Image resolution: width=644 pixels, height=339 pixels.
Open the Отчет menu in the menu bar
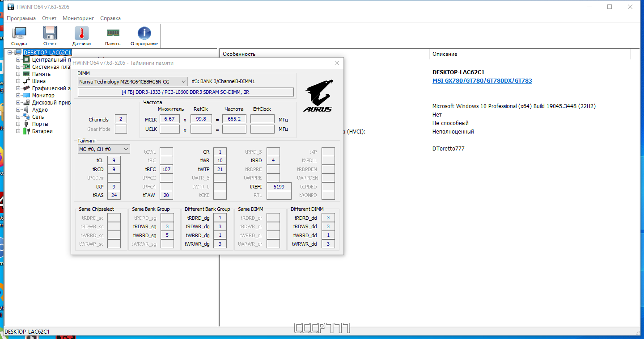pos(49,18)
